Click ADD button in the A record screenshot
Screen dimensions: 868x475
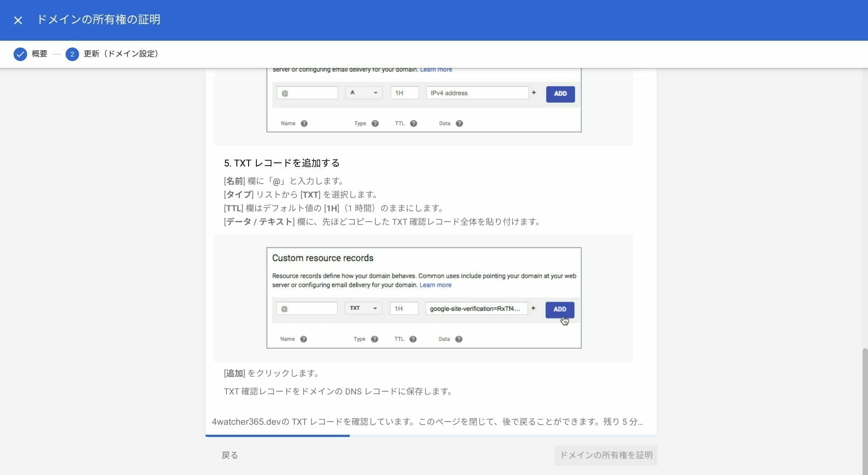[560, 94]
